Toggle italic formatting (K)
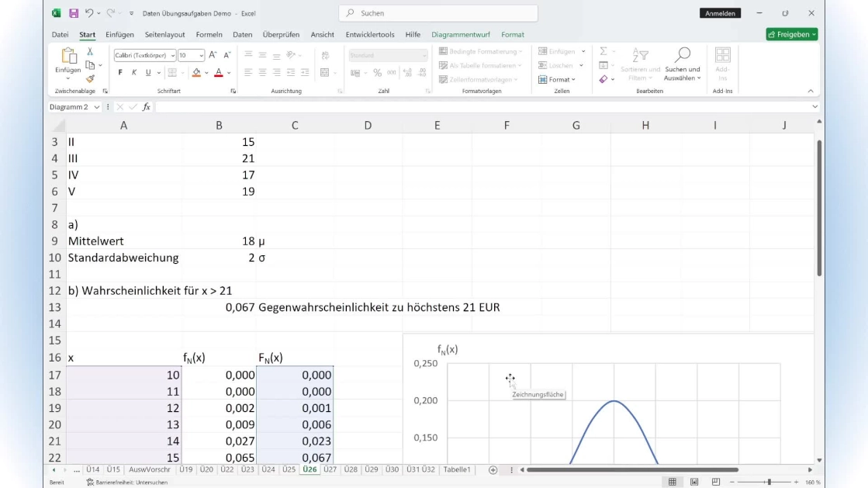 (134, 73)
